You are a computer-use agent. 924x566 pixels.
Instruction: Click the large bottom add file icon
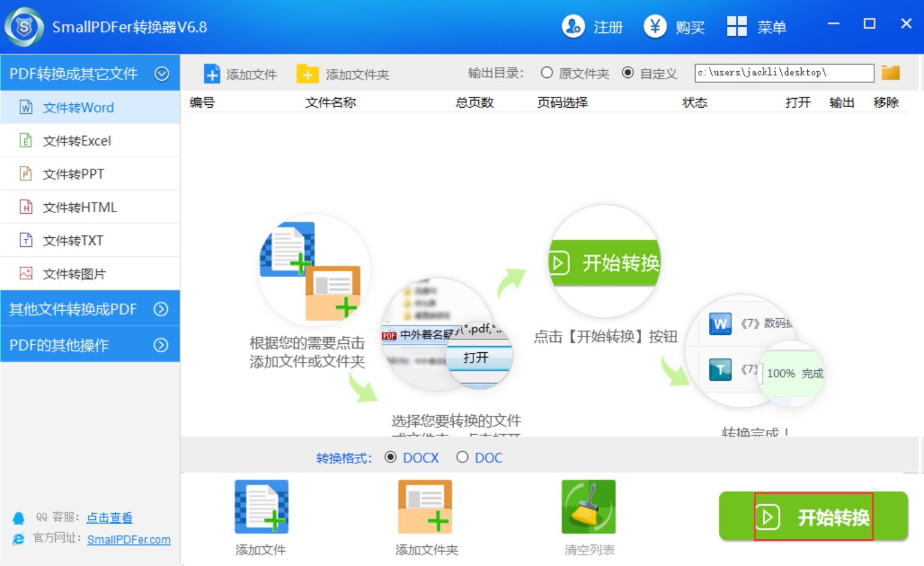pos(261,507)
